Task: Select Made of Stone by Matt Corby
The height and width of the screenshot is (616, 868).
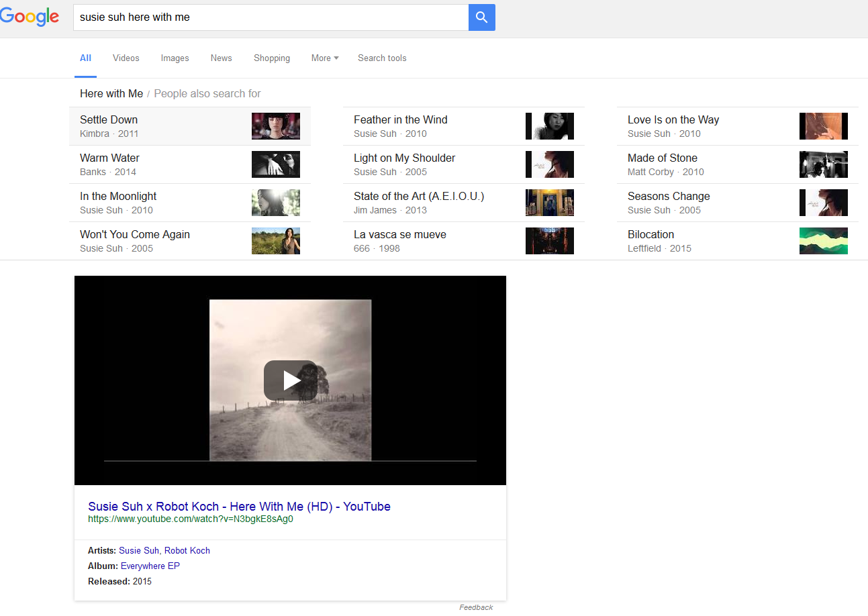Action: [663, 158]
